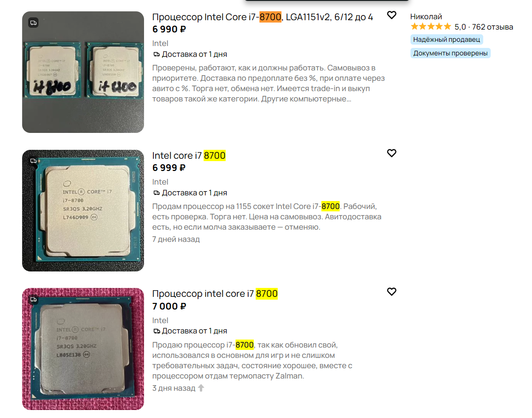Open seller Николай's profile
This screenshot has height=418, width=532.
pyautogui.click(x=426, y=16)
